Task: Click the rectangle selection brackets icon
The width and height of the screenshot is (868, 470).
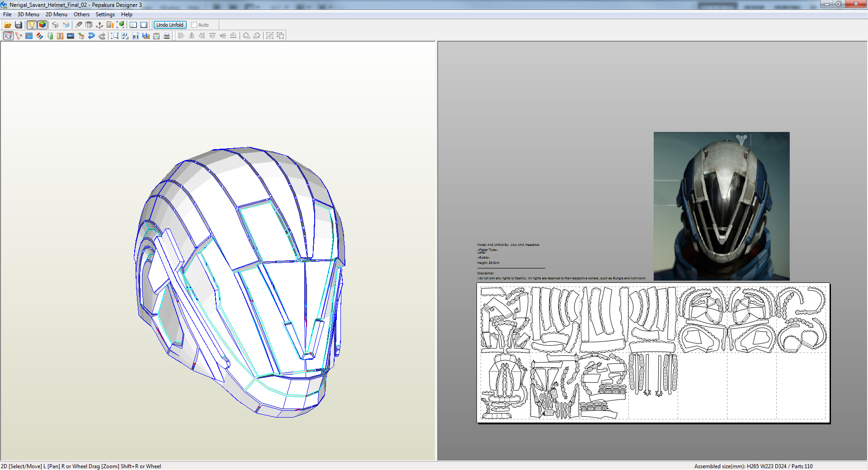Action: point(115,36)
